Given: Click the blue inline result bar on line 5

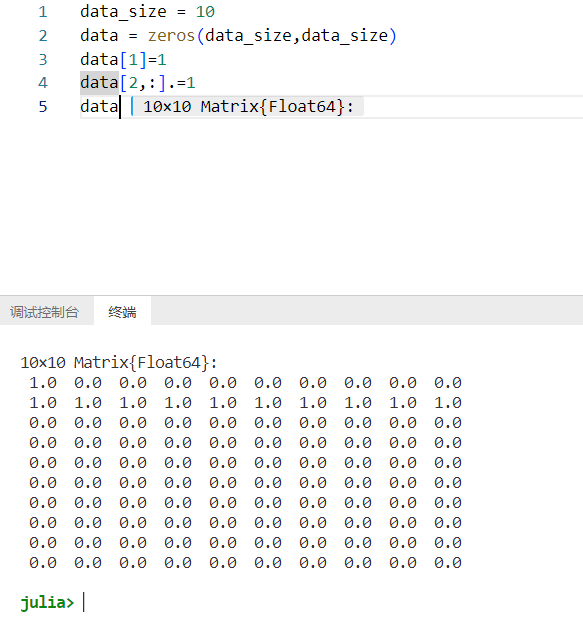Looking at the screenshot, I should click(132, 107).
